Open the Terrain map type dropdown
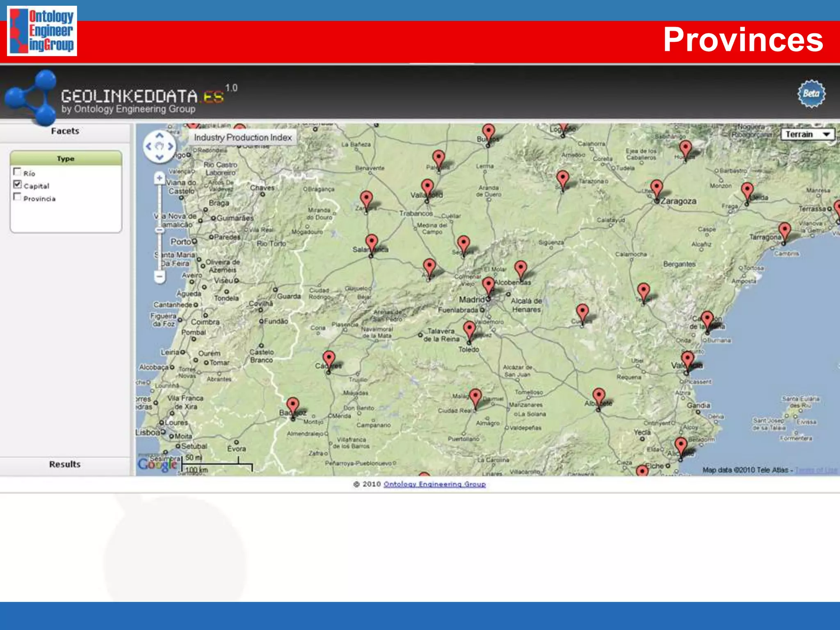 tap(808, 135)
